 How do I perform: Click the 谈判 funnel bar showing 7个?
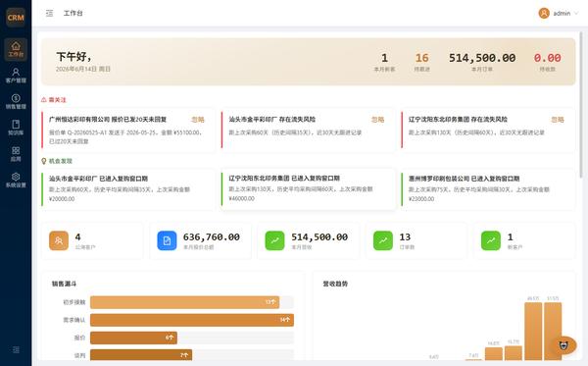pyautogui.click(x=141, y=355)
